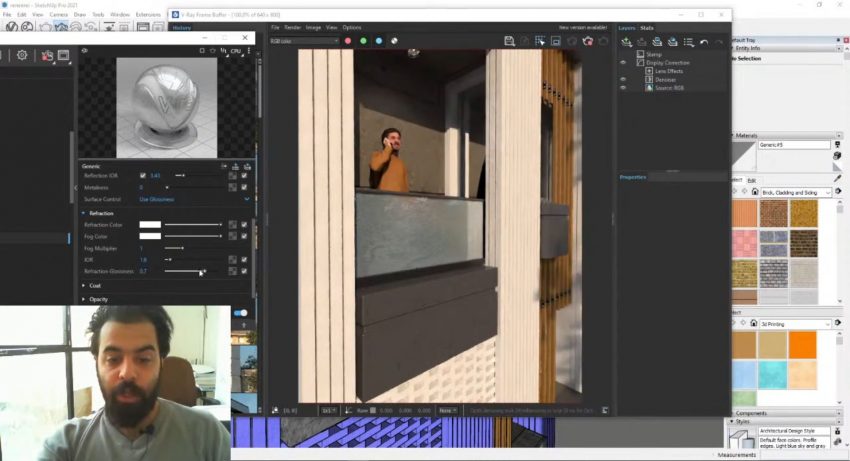
Task: Expand the Coat section
Action: pos(83,285)
